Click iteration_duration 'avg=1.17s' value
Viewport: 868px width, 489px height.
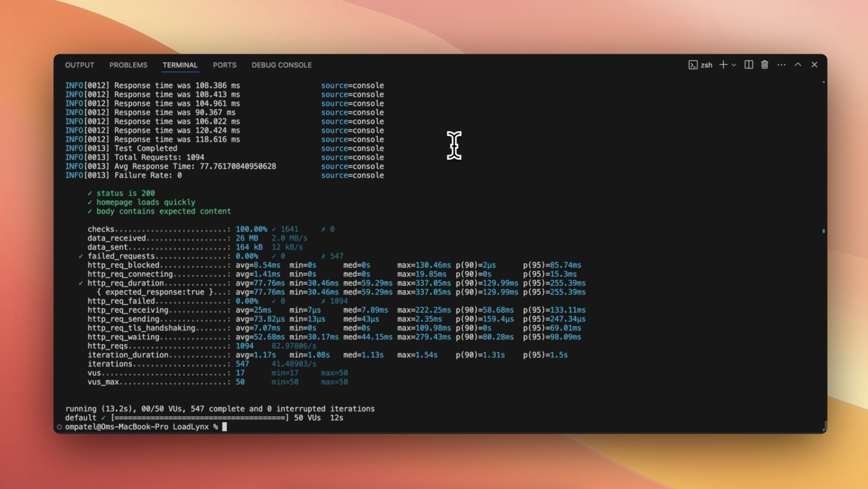click(x=256, y=355)
